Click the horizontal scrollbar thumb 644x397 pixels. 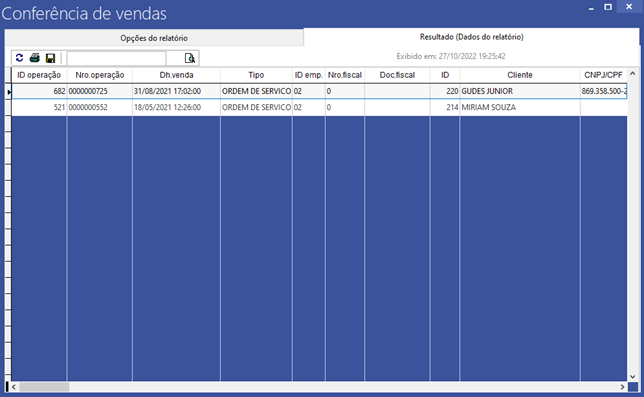(44, 387)
